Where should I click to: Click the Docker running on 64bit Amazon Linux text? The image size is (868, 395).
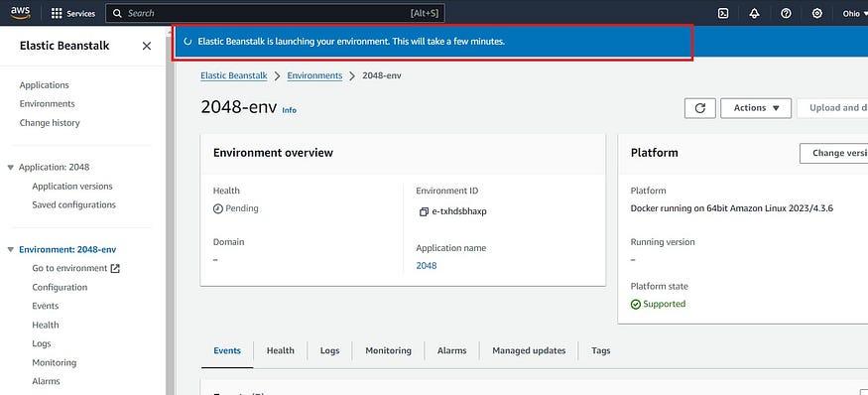732,208
